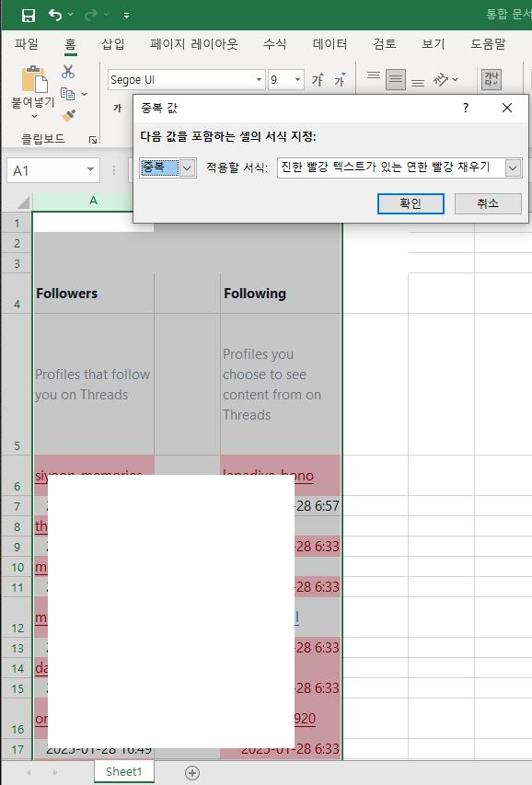
Task: Open the 삽입 ribbon tab
Action: pos(112,44)
